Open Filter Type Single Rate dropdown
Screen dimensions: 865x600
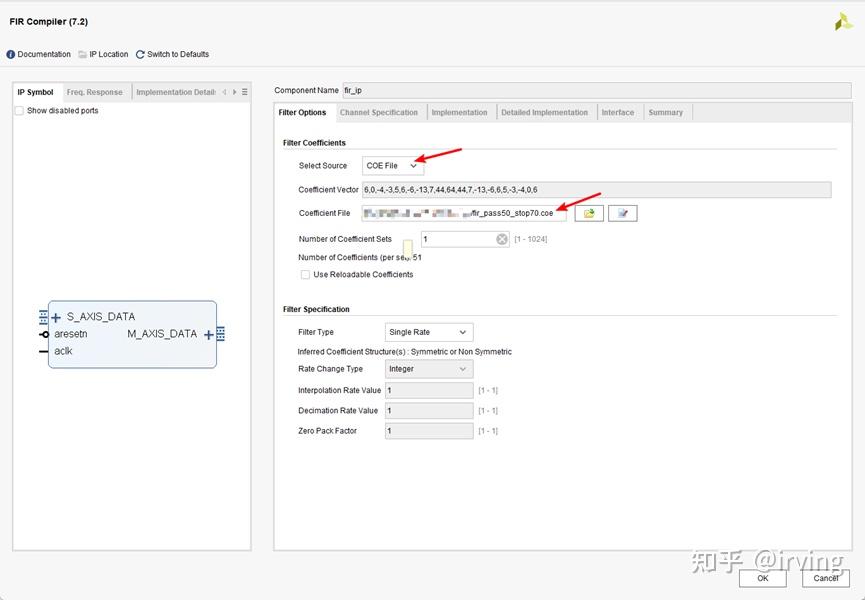coord(429,332)
